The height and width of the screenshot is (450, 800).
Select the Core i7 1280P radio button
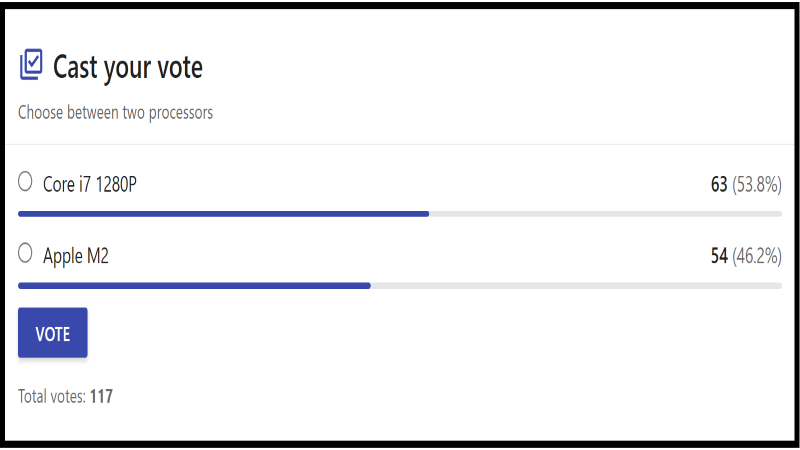click(26, 182)
